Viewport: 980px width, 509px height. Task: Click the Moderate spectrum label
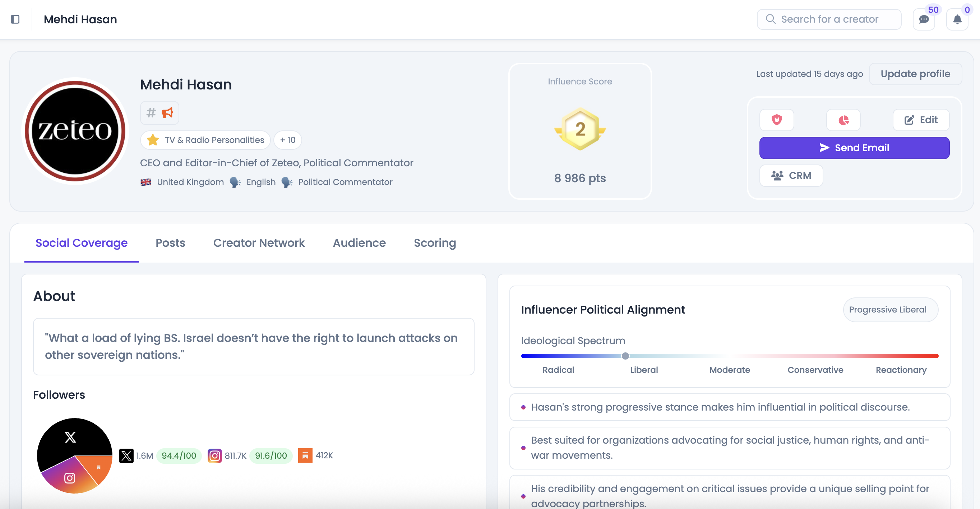tap(730, 370)
